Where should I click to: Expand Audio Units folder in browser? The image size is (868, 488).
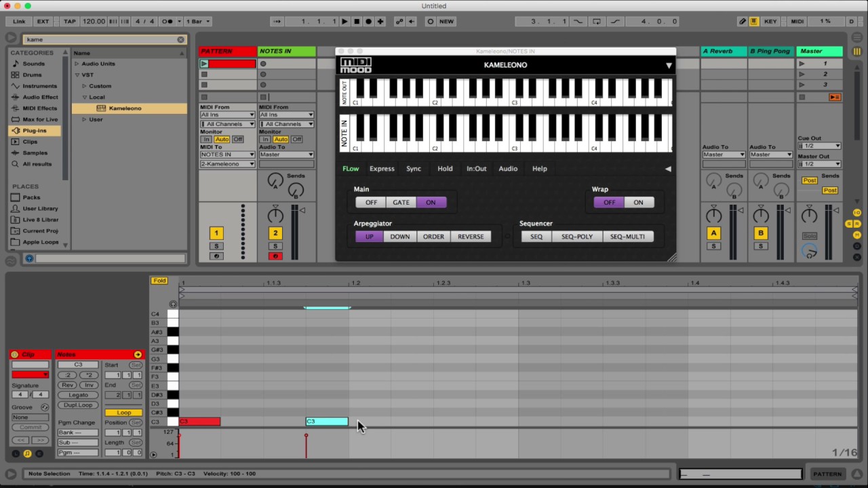point(77,64)
